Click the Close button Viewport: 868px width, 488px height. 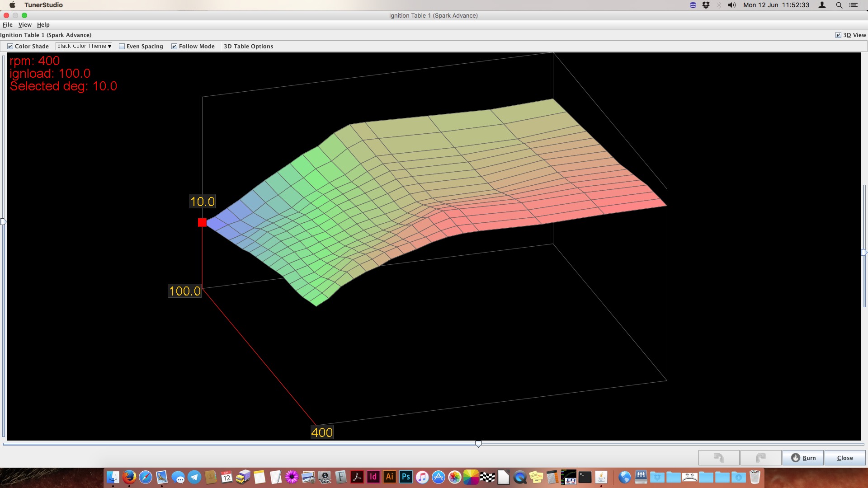(844, 458)
